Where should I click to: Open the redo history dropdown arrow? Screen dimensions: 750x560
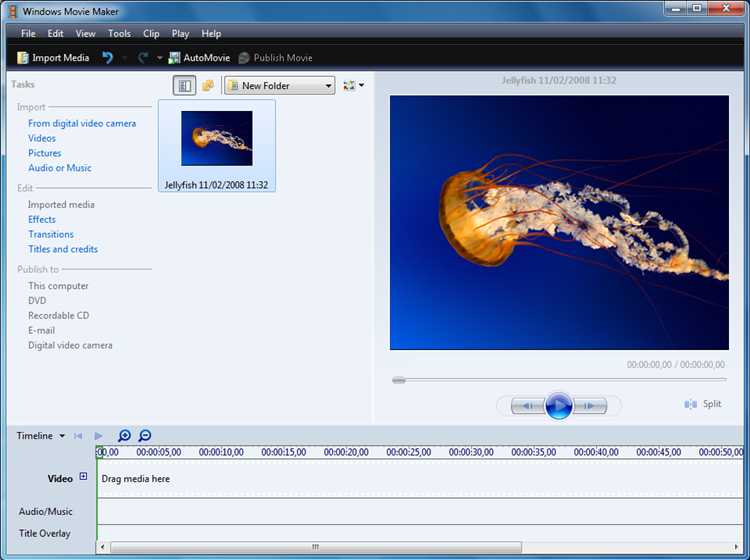(159, 58)
